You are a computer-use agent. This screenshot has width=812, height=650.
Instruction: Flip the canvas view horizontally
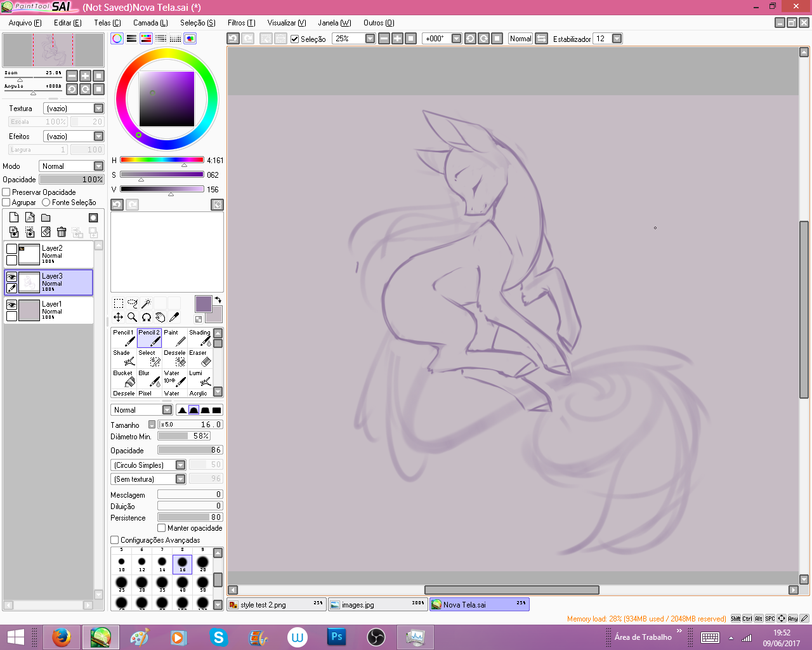[x=542, y=39]
